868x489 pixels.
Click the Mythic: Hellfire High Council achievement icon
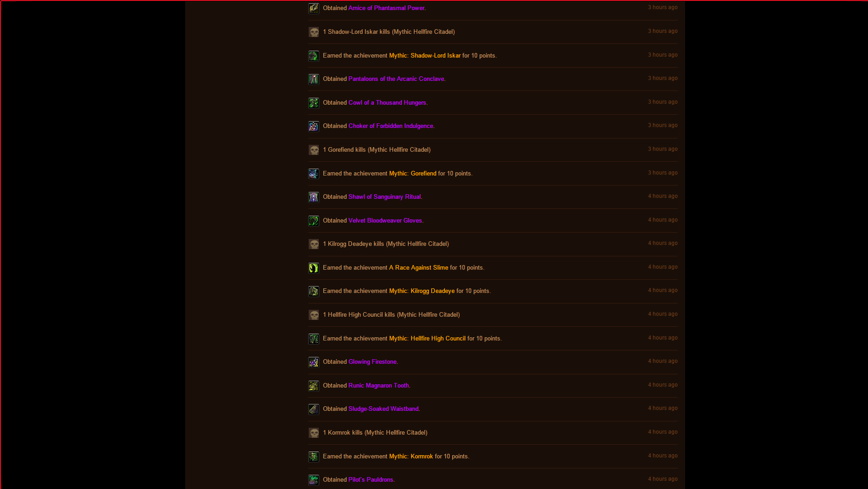314,339
